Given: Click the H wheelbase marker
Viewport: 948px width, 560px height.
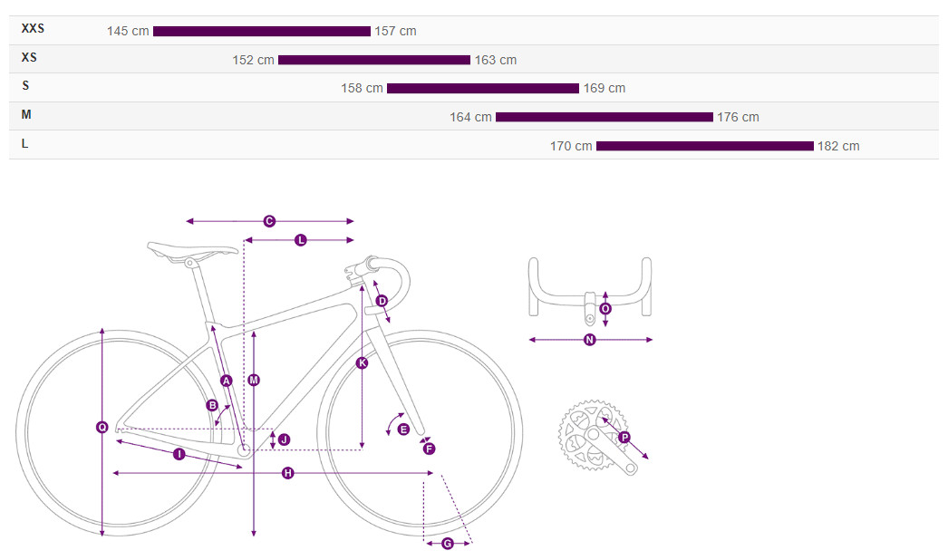Looking at the screenshot, I should pos(287,473).
